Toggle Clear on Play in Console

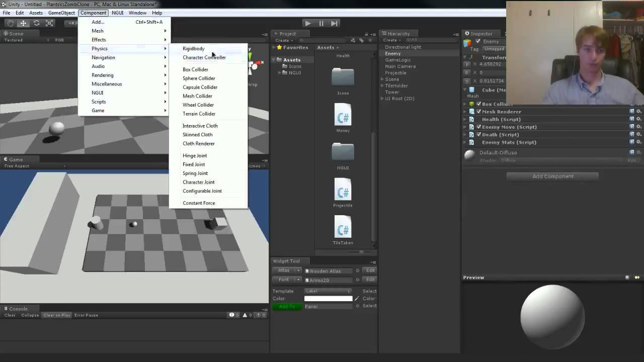57,315
